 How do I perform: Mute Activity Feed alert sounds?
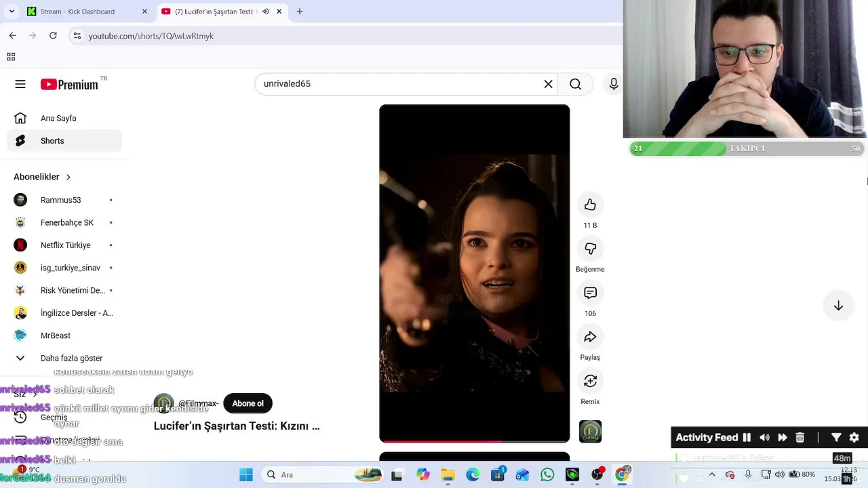764,438
